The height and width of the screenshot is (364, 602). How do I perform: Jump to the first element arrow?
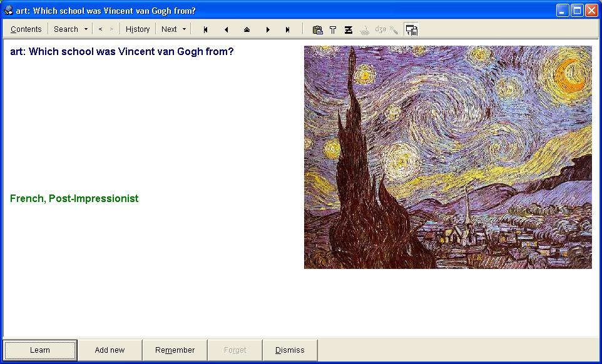click(205, 29)
